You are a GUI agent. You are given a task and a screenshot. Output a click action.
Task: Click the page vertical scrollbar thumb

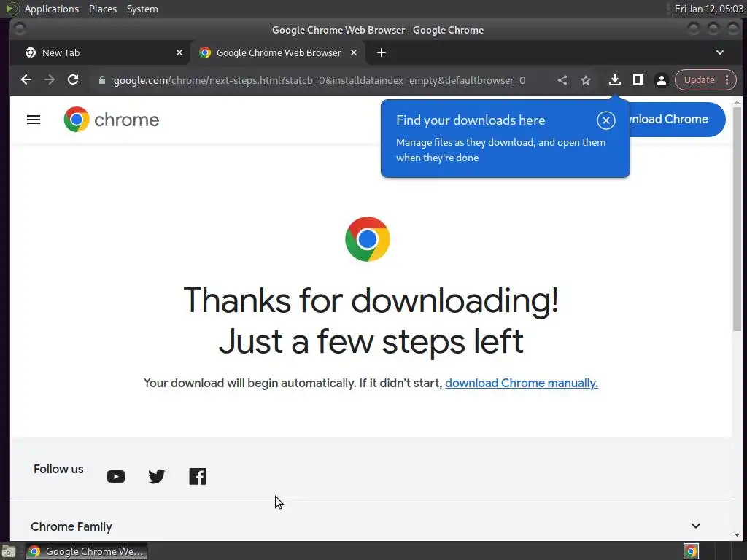[737, 219]
